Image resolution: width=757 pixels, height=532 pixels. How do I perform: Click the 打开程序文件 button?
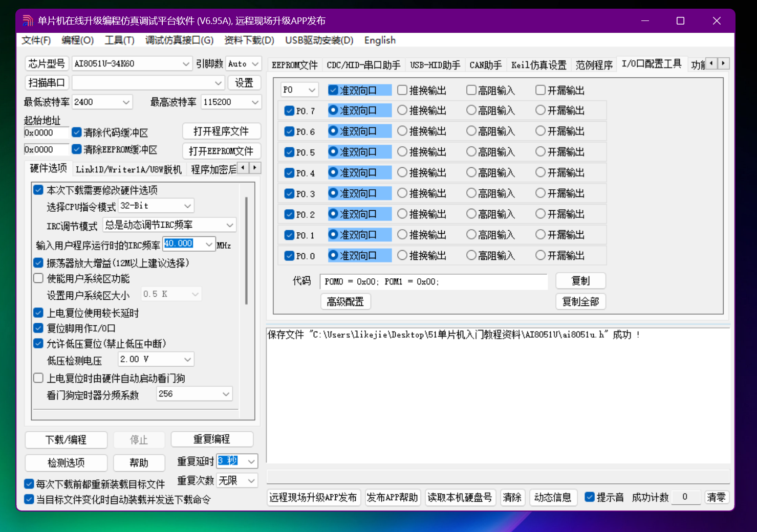click(222, 131)
